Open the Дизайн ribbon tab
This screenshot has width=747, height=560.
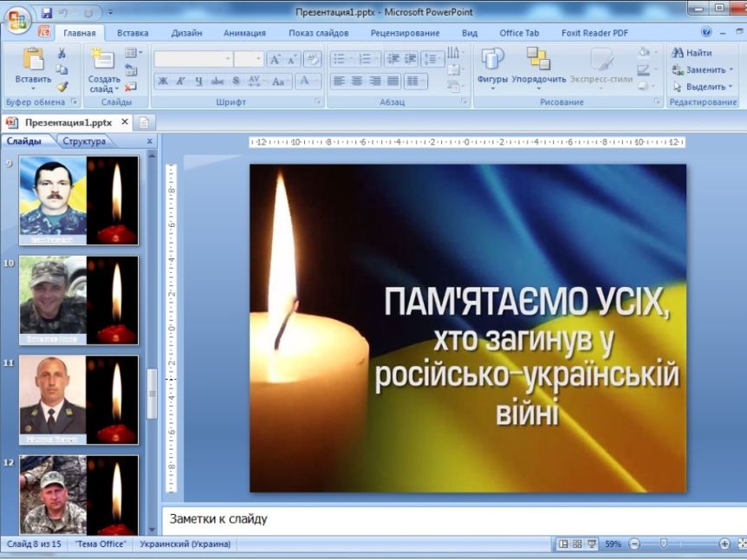186,33
